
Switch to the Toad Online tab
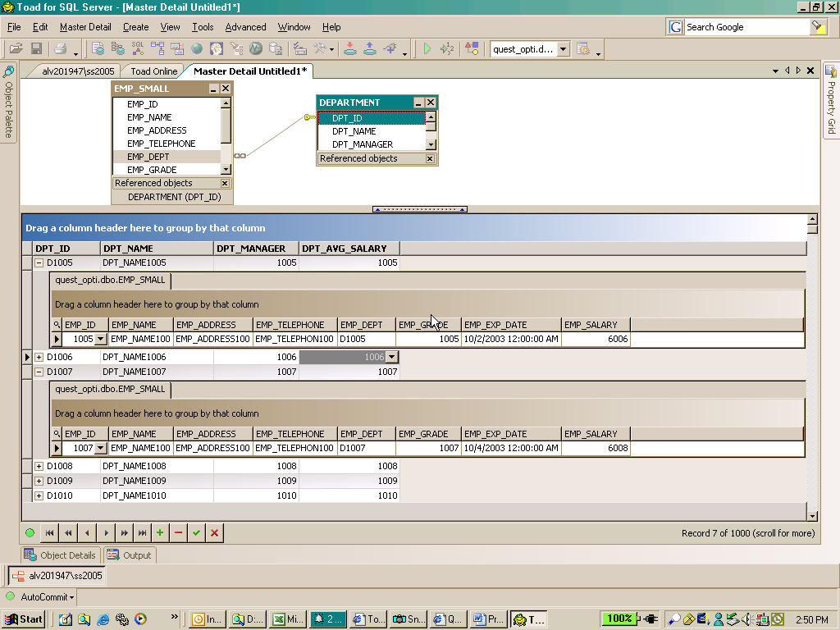[x=153, y=71]
